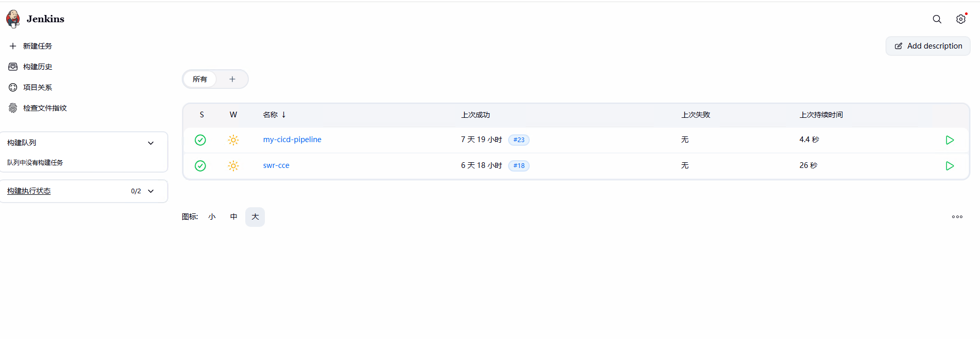Click the 26 秒 duration cell
The image size is (980, 339).
(808, 165)
